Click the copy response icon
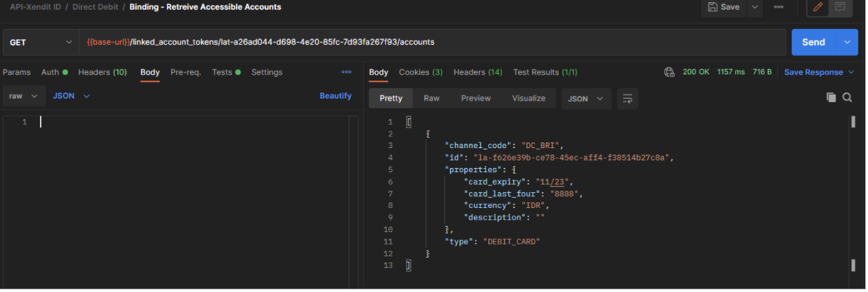This screenshot has height=292, width=868. coord(832,98)
